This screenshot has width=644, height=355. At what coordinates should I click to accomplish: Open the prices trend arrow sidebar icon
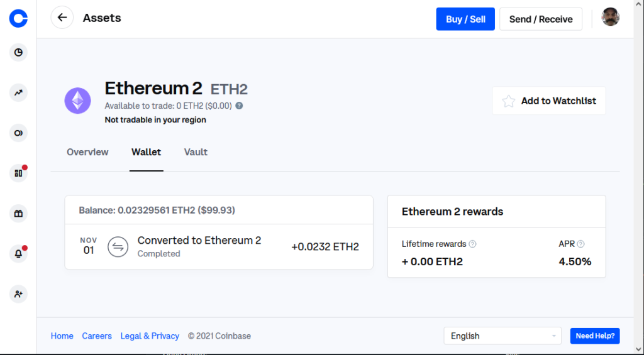pyautogui.click(x=18, y=93)
